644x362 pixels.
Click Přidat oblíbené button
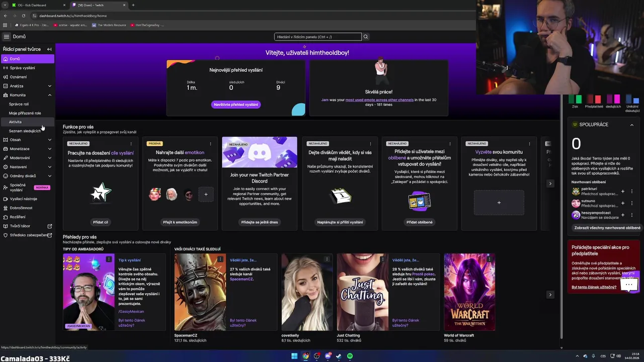pyautogui.click(x=420, y=222)
